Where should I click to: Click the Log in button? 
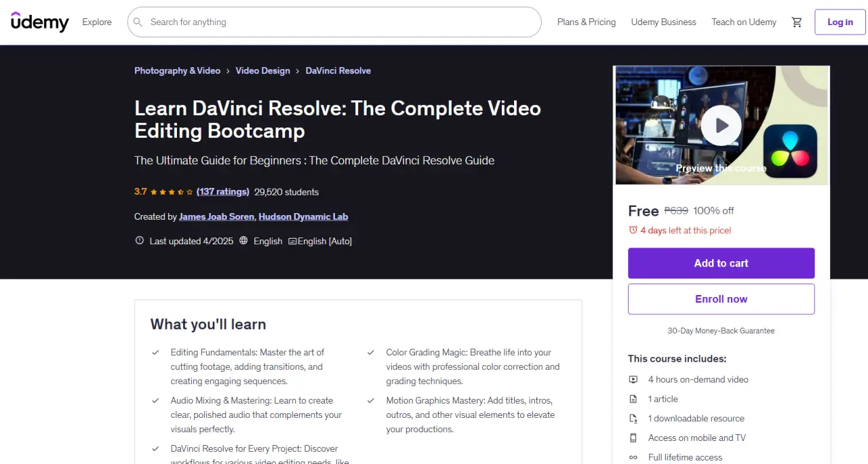(x=840, y=22)
